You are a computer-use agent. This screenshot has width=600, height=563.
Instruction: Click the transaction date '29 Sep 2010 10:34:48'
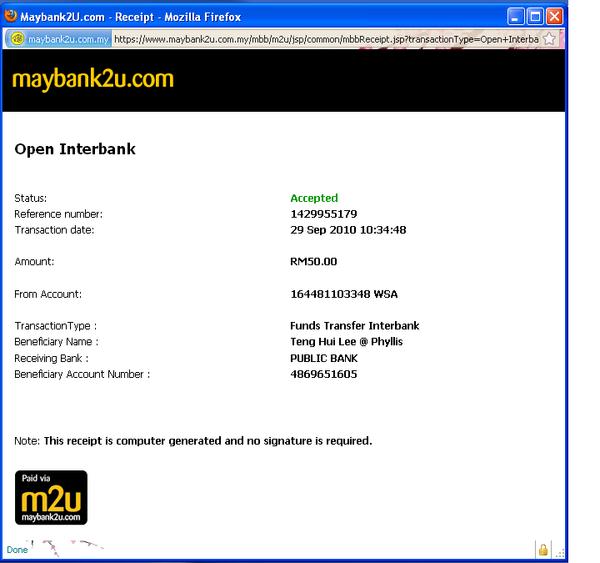pos(348,230)
